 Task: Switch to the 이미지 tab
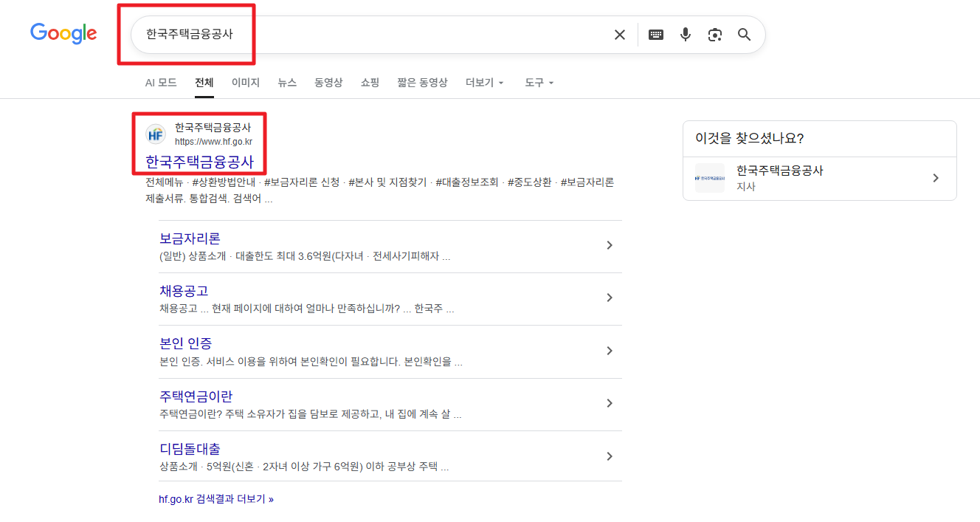click(245, 83)
